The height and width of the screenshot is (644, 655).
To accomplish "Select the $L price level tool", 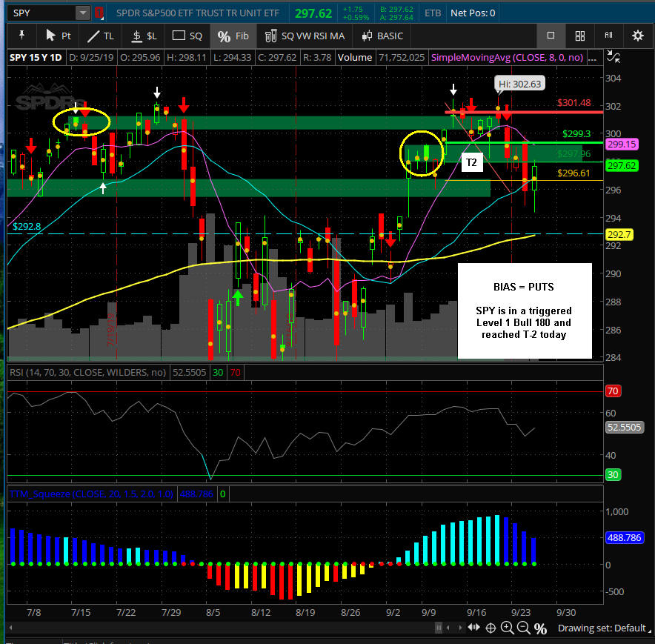I will click(x=143, y=36).
